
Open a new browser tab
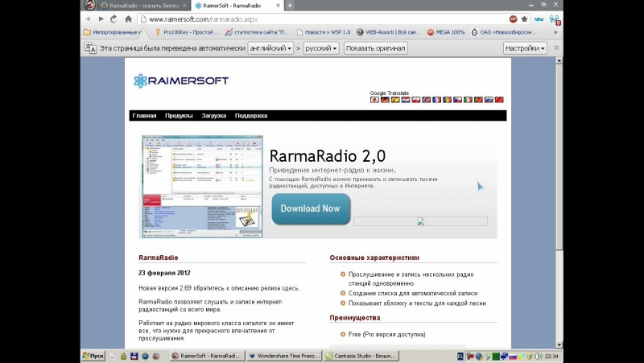coord(290,5)
